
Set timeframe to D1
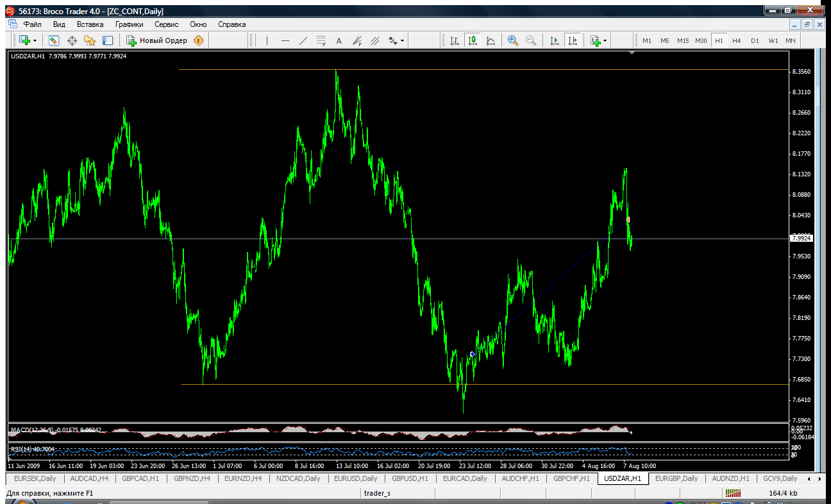755,40
